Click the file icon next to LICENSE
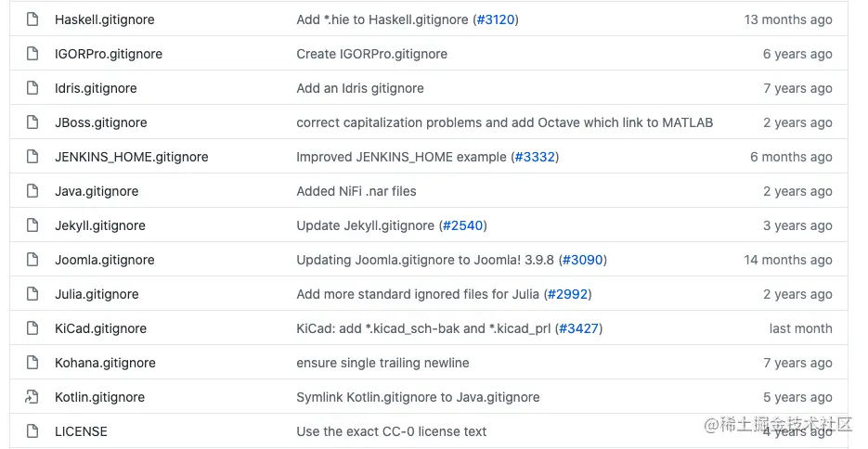The width and height of the screenshot is (868, 449). [x=32, y=431]
